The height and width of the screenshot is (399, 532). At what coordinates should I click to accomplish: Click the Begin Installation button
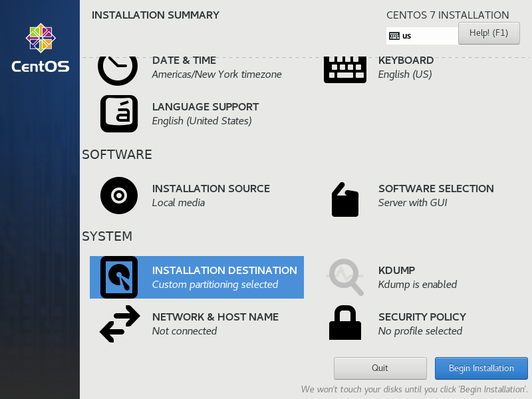coord(481,368)
